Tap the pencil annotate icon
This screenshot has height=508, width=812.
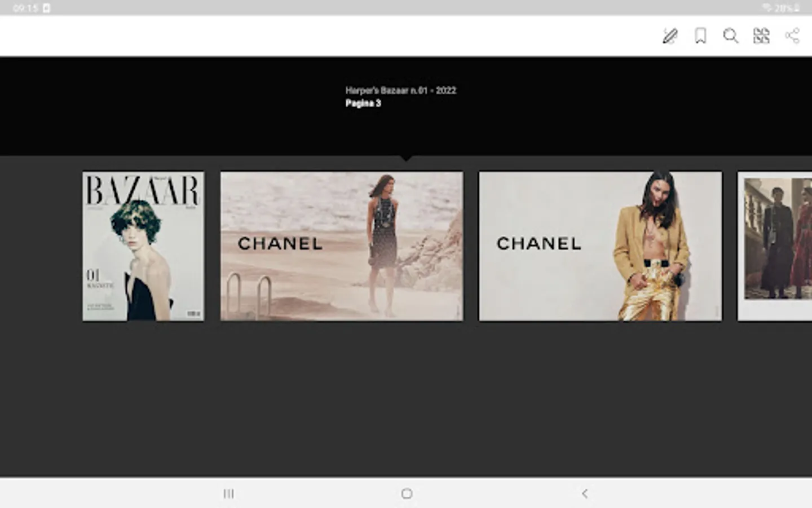(670, 36)
